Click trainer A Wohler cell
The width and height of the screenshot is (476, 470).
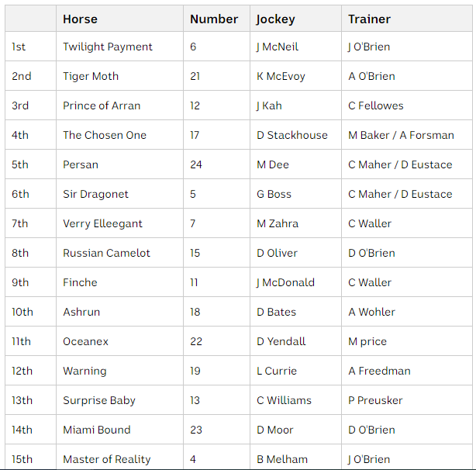(x=371, y=312)
